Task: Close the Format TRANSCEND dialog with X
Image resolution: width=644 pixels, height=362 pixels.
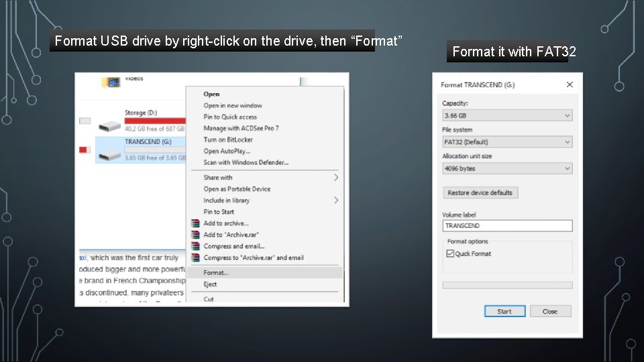Action: click(x=570, y=84)
